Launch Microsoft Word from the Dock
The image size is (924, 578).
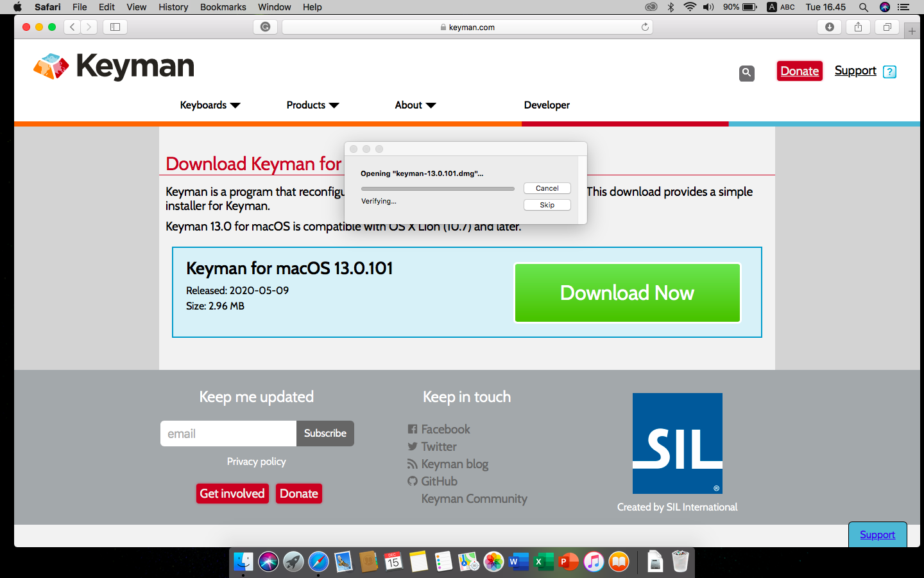tap(518, 561)
